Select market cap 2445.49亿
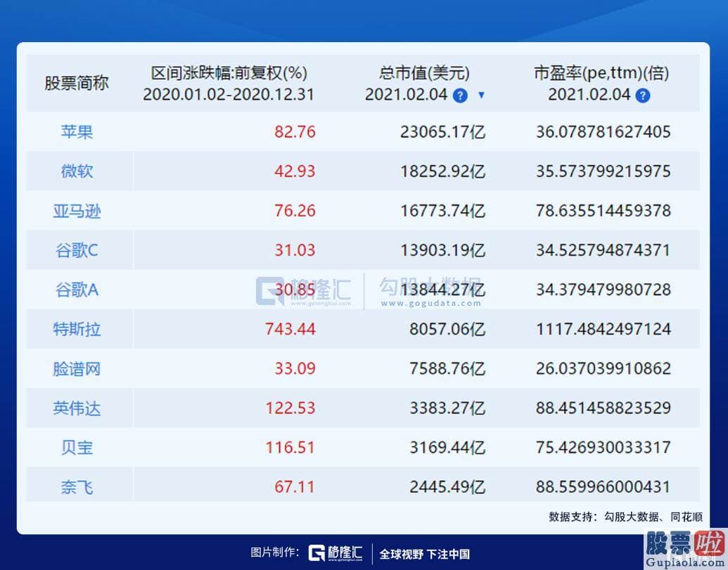Screen dimensions: 728x570 [x=447, y=487]
